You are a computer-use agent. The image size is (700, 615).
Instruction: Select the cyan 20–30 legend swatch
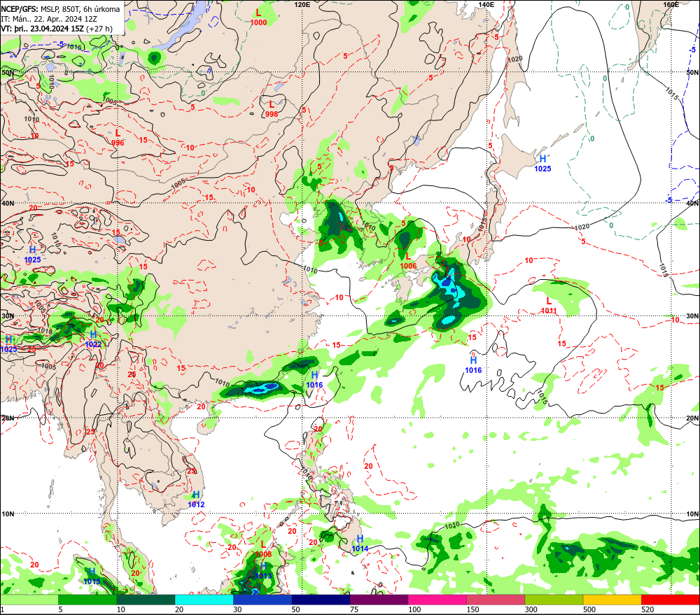click(x=204, y=600)
